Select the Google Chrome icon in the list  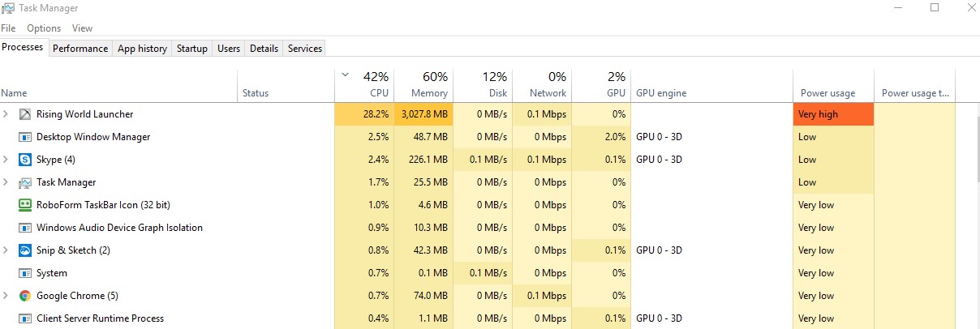(24, 296)
